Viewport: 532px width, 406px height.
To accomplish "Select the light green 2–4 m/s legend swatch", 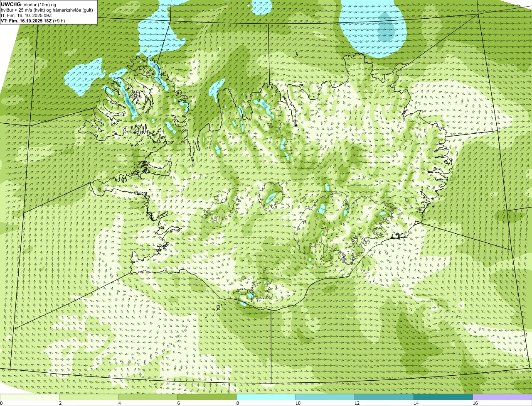I will click(x=89, y=397).
